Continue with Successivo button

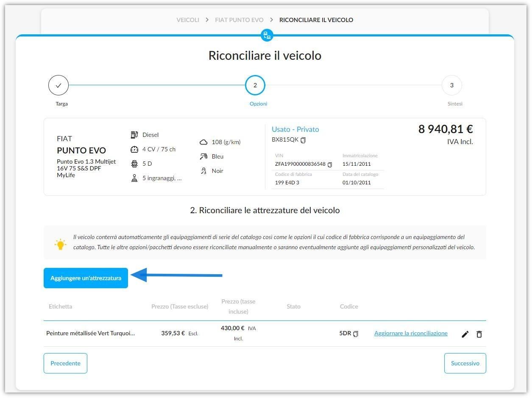tap(465, 363)
